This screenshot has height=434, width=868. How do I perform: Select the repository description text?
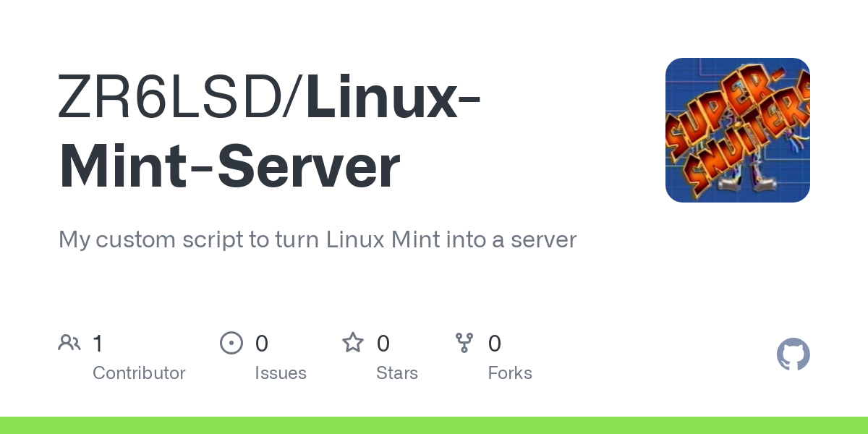pos(317,239)
